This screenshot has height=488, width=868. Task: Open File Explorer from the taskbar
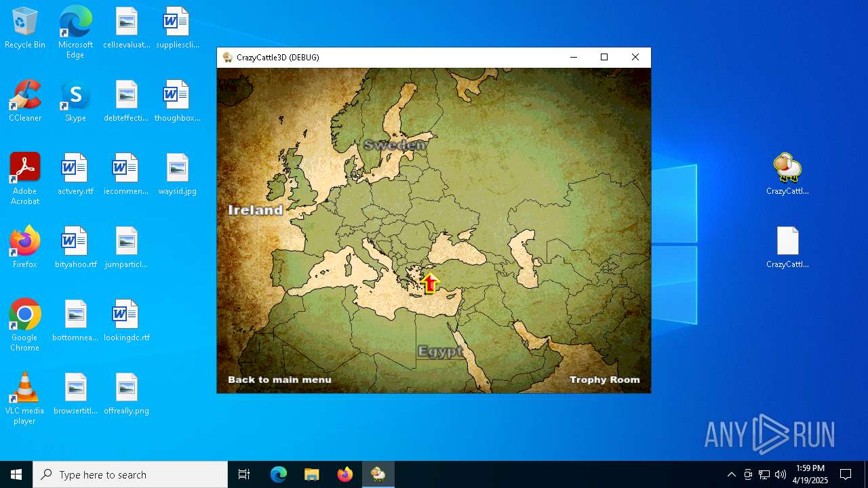click(312, 474)
